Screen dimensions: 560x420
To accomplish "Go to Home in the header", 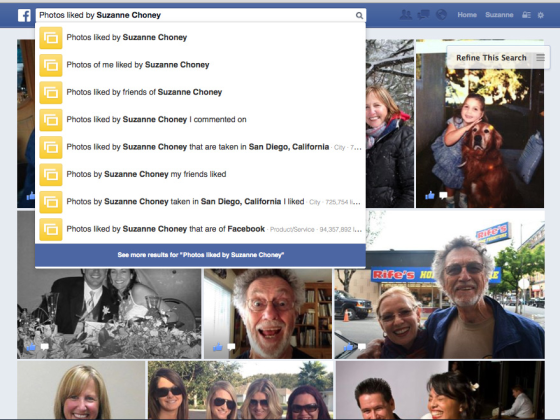I will coord(467,15).
